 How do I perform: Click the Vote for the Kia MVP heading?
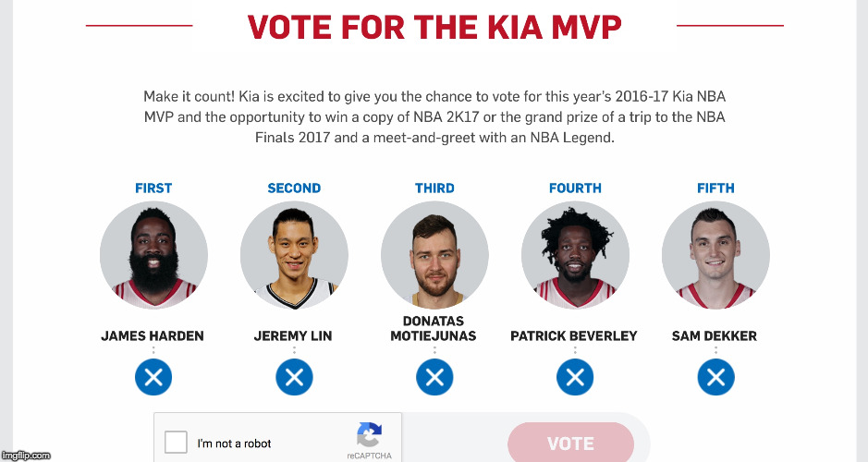tap(434, 27)
